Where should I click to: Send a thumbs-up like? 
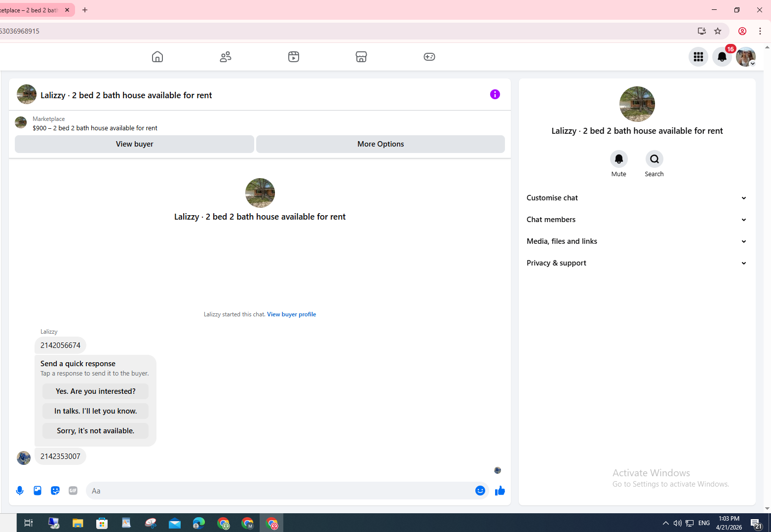pos(500,491)
